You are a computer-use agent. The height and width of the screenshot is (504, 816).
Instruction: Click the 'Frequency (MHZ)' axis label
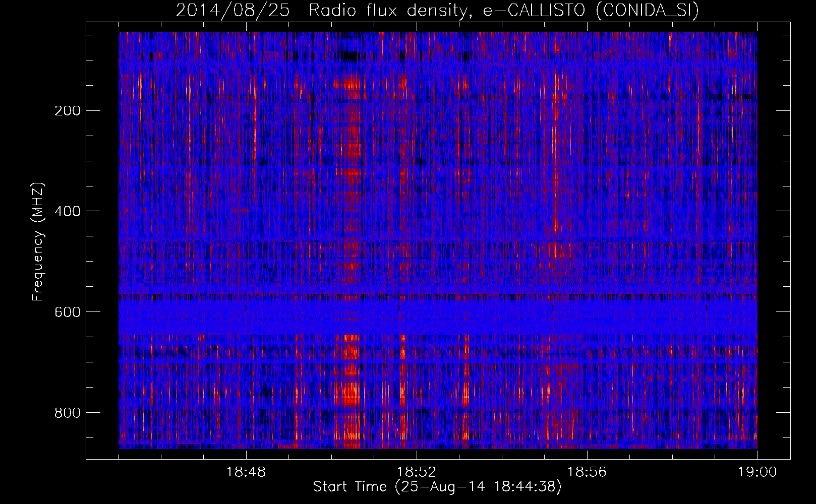tap(38, 242)
